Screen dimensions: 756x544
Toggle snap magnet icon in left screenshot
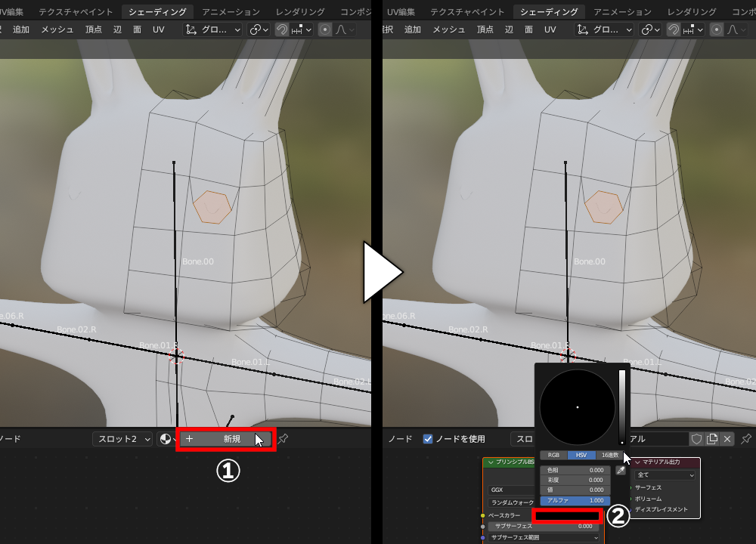click(281, 30)
